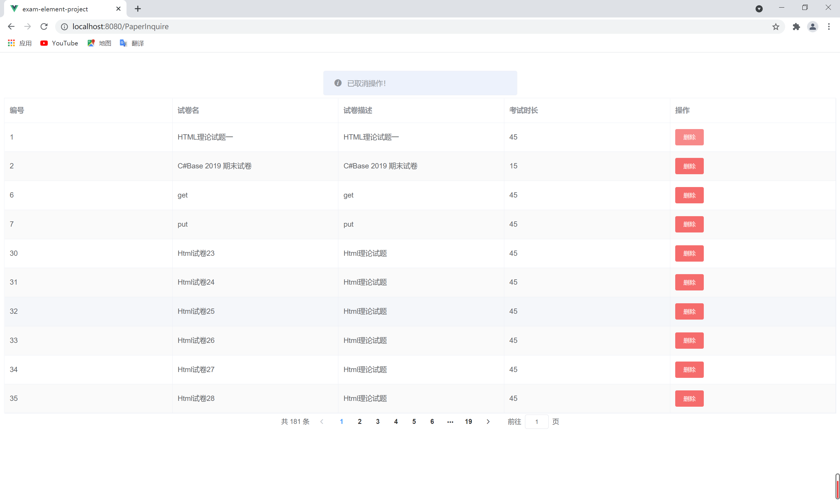Delete the C#Base 2019 期末试卷 row
The width and height of the screenshot is (840, 504).
[x=689, y=166]
